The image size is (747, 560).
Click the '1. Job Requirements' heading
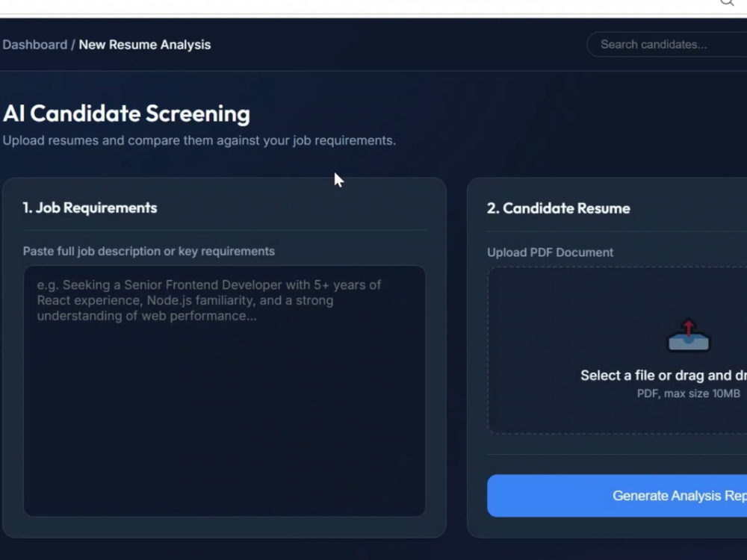pos(90,208)
